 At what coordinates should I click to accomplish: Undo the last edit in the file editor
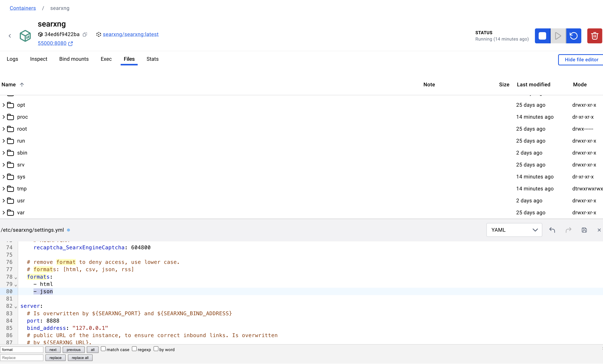(552, 230)
